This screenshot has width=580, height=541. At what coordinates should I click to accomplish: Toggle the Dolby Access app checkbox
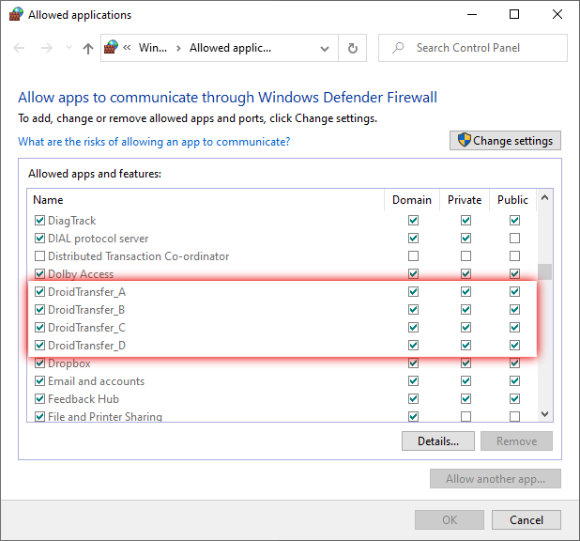(40, 274)
